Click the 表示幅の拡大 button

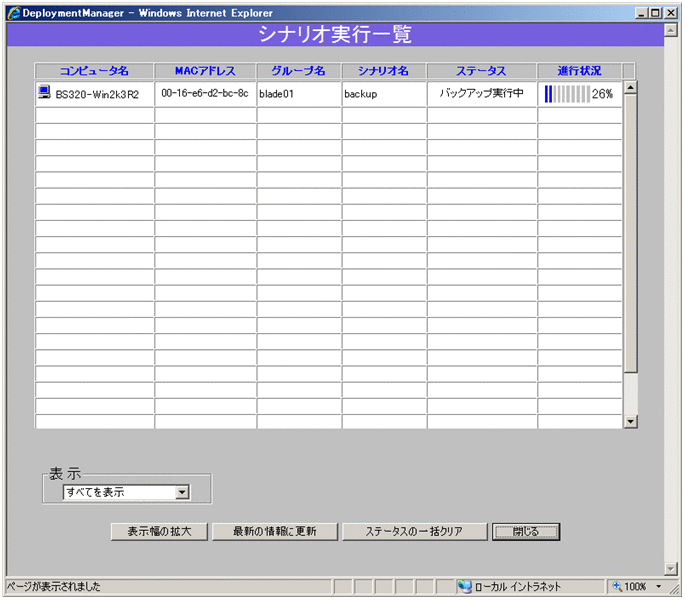(159, 531)
